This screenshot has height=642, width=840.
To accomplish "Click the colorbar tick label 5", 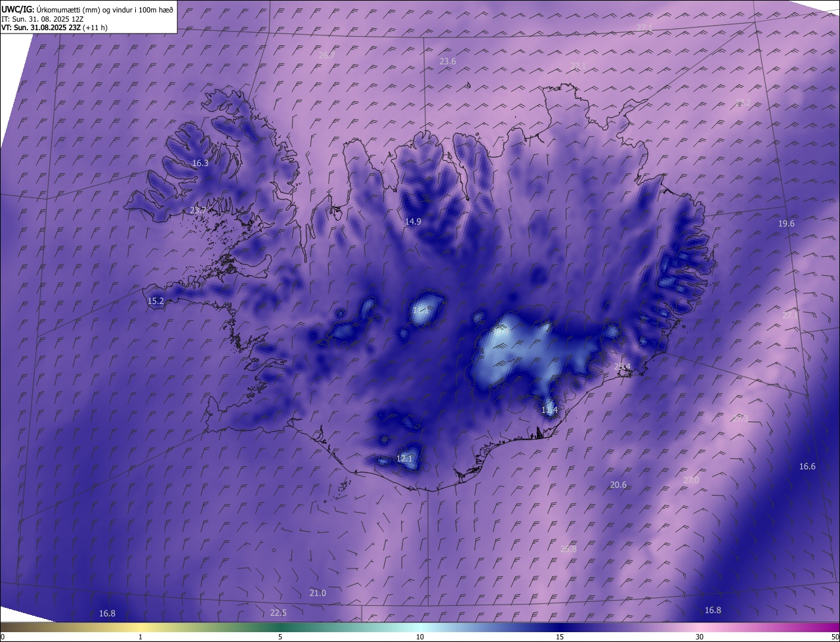I will (x=280, y=637).
